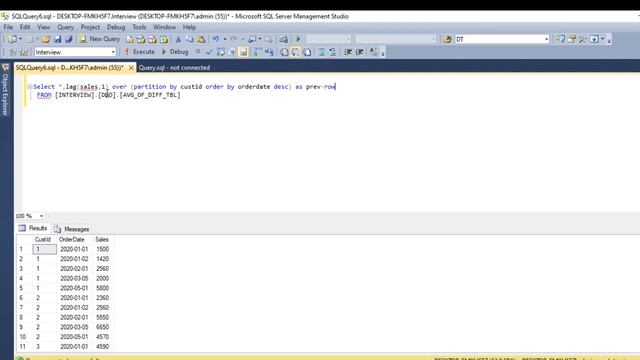Click on AVG_OF_DIFF_TBL in query editor
Screen dimensions: 640x360
coord(150,95)
